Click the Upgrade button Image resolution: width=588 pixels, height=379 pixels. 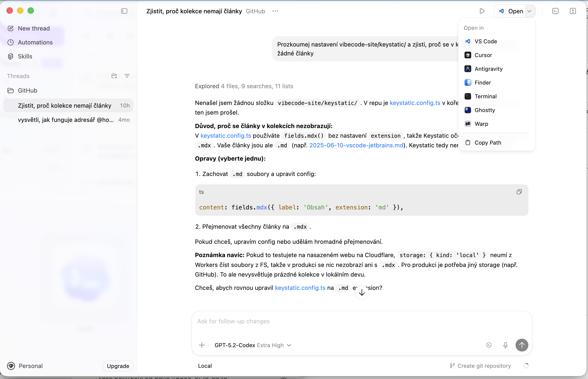118,366
